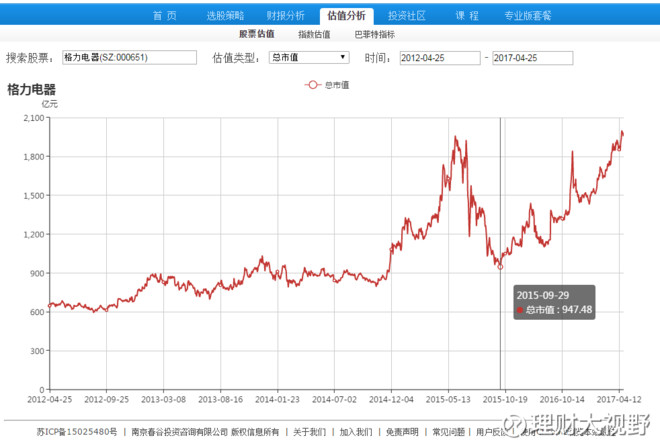Open the 巴菲特指标 sub-tab
The image size is (660, 442).
pos(375,35)
